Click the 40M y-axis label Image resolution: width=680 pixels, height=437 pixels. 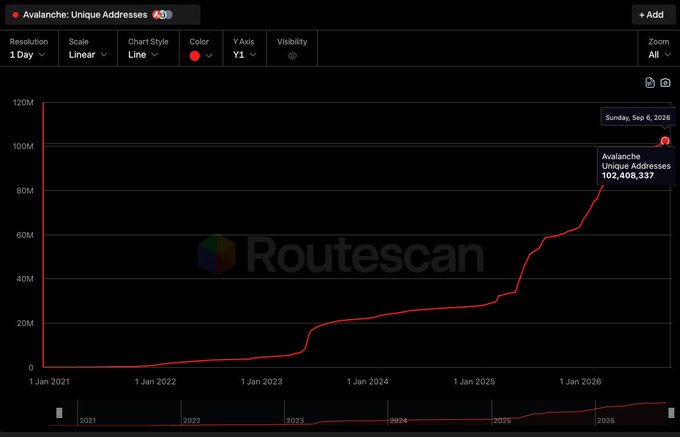click(25, 279)
